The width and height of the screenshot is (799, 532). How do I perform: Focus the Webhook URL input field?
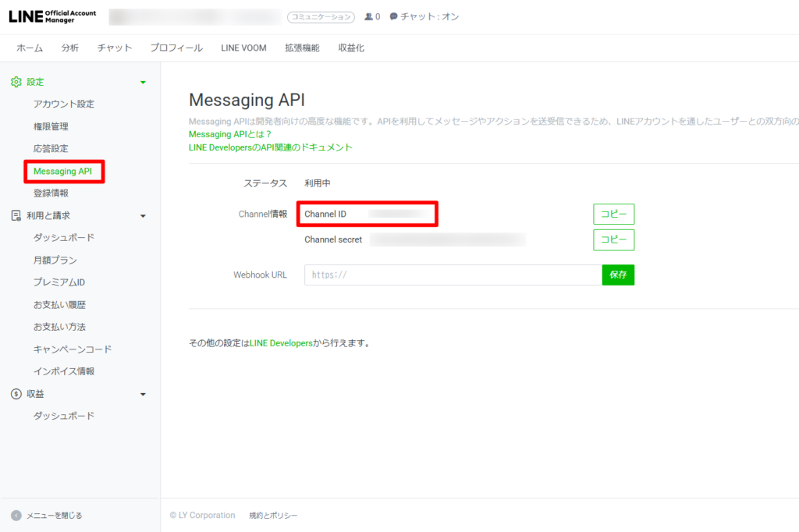click(x=453, y=275)
